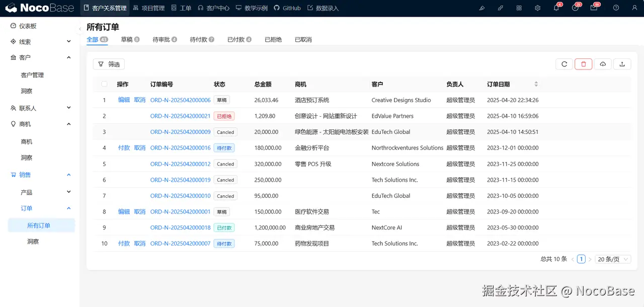The height and width of the screenshot is (307, 644).
Task: Click the 筛选 filter button
Action: (x=109, y=64)
